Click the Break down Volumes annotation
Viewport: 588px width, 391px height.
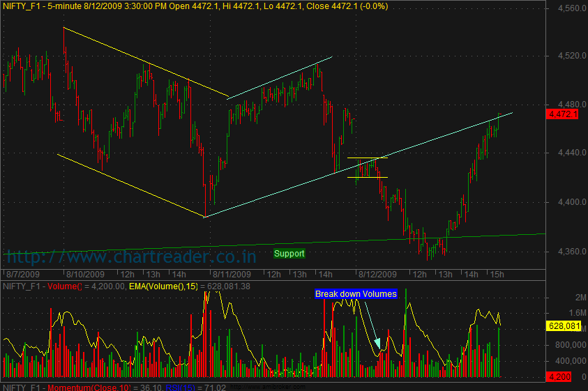[x=356, y=294]
